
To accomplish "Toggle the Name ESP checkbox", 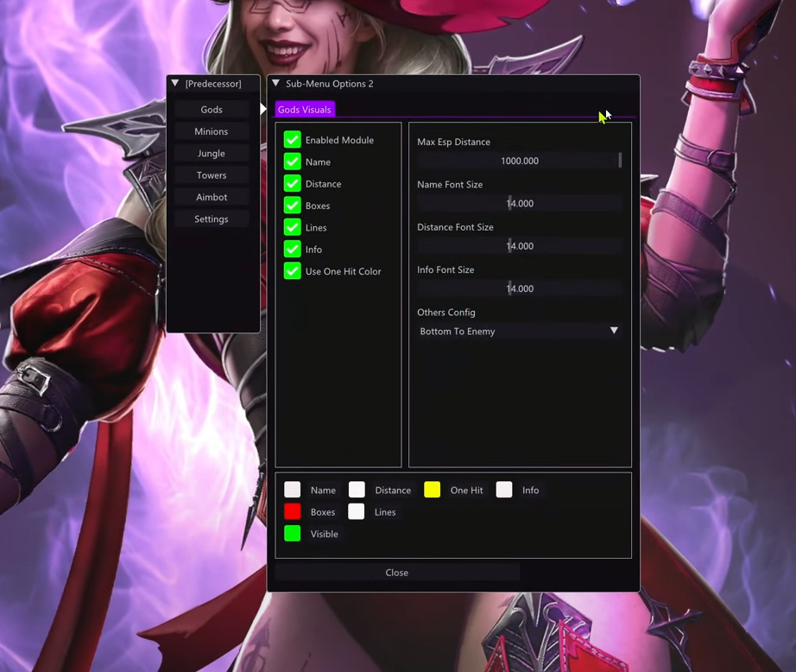I will tap(293, 162).
